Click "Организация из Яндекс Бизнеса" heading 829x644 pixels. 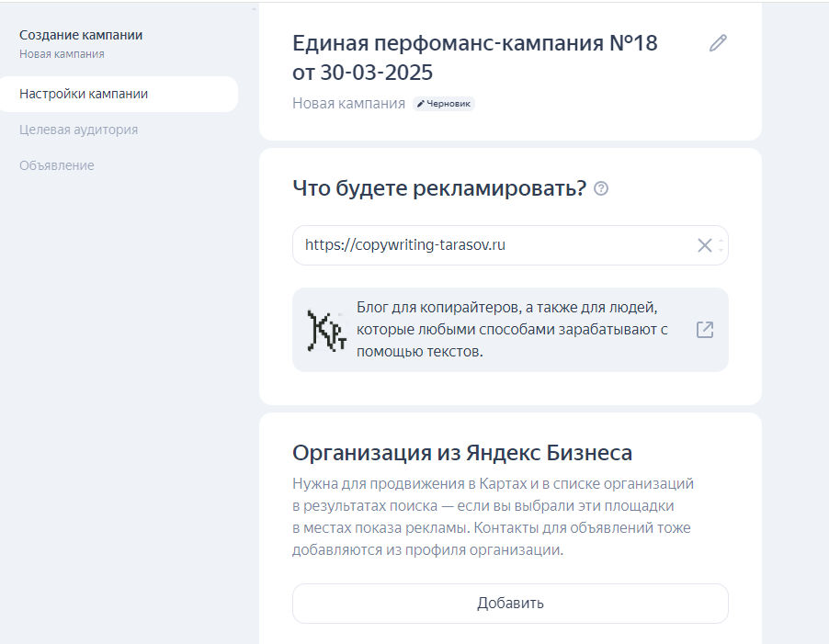pos(462,453)
